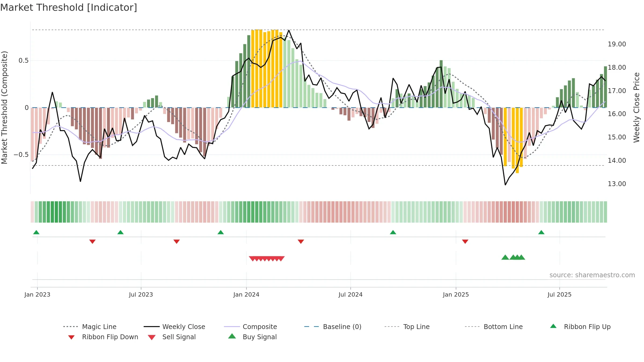Toggle the Weekly Close legend entry
Screen dimensions: 644x362
click(x=174, y=327)
